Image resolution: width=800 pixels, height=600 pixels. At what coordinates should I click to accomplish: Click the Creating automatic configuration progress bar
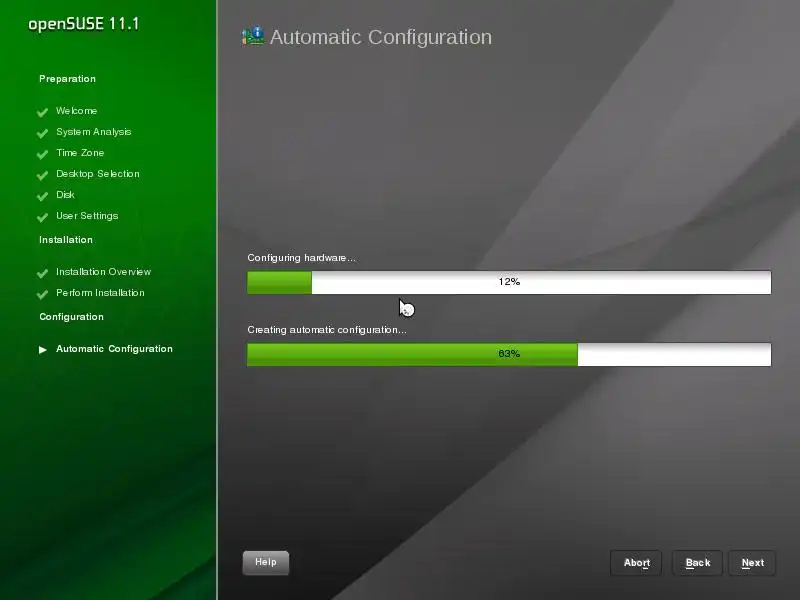(509, 354)
